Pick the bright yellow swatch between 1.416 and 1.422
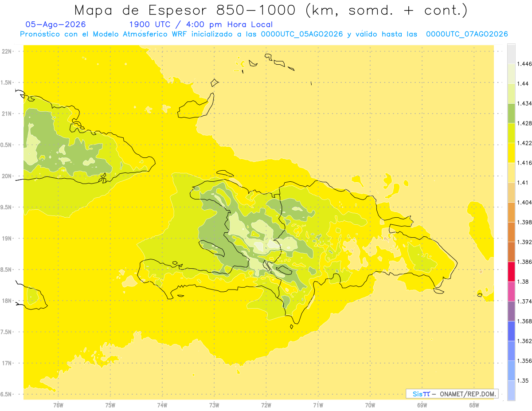The width and height of the screenshot is (532, 411). [x=511, y=153]
